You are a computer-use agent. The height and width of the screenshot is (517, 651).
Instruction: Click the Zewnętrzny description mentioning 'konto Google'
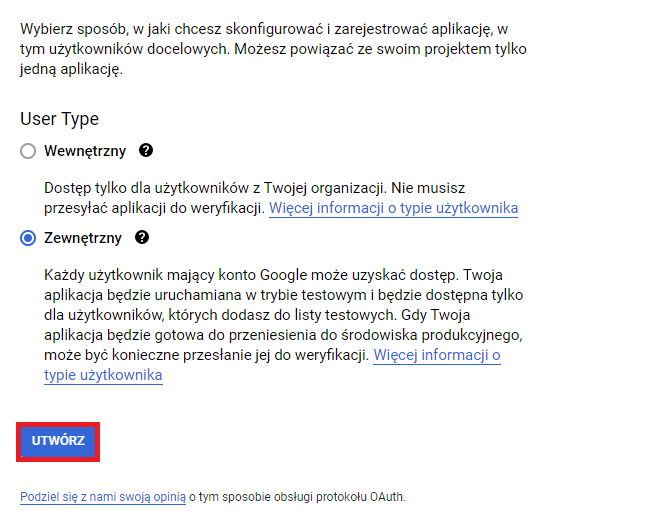click(283, 325)
